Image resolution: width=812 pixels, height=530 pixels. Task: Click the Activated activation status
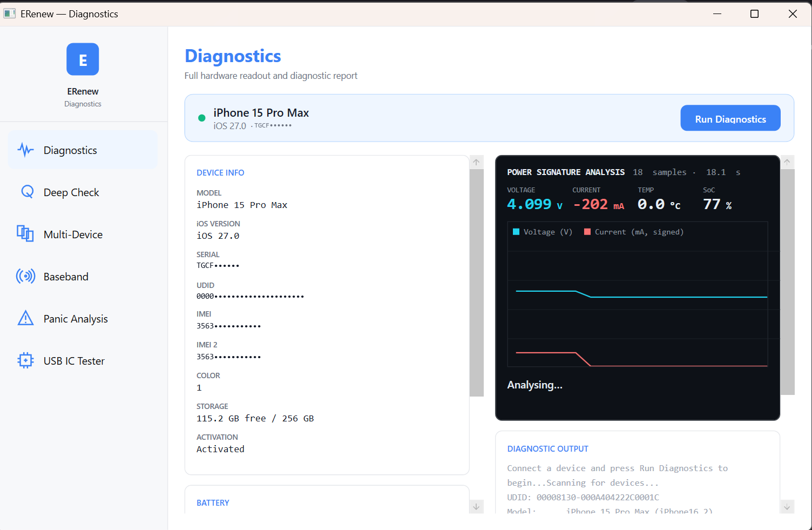(220, 450)
